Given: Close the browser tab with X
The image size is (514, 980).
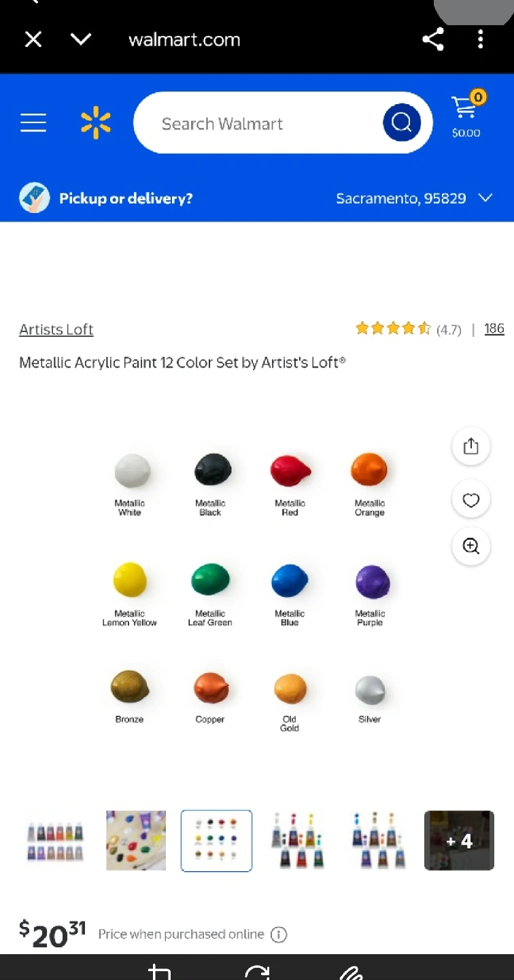Looking at the screenshot, I should [33, 39].
